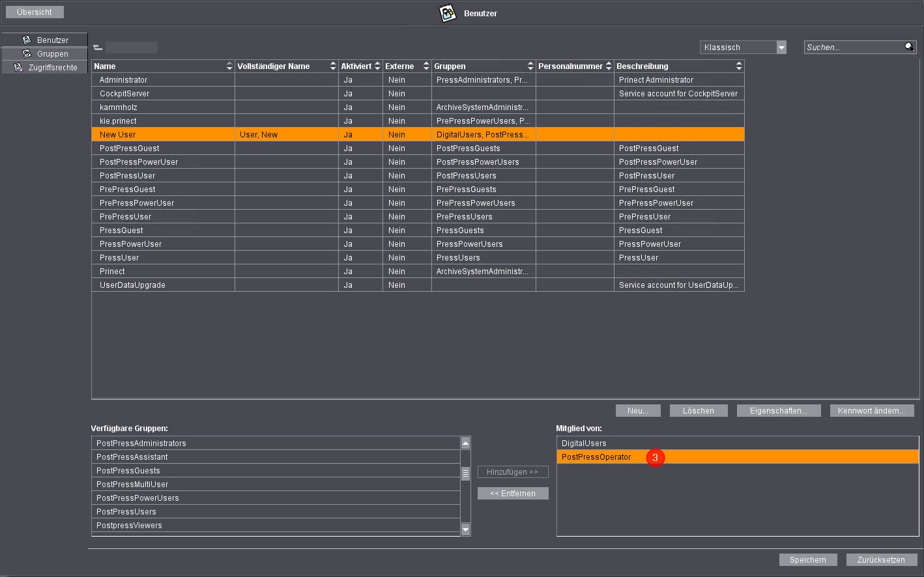Click the Zurücksetzen button
The width and height of the screenshot is (924, 577).
(x=882, y=559)
